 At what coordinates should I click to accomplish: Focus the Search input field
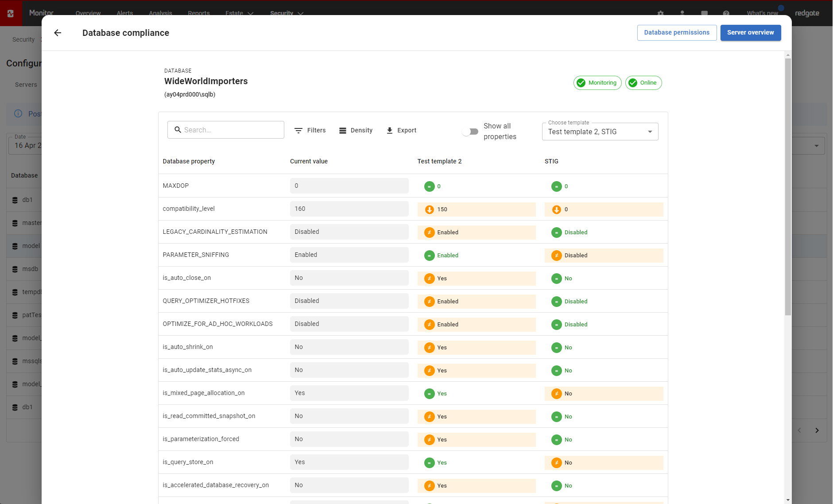pyautogui.click(x=226, y=130)
